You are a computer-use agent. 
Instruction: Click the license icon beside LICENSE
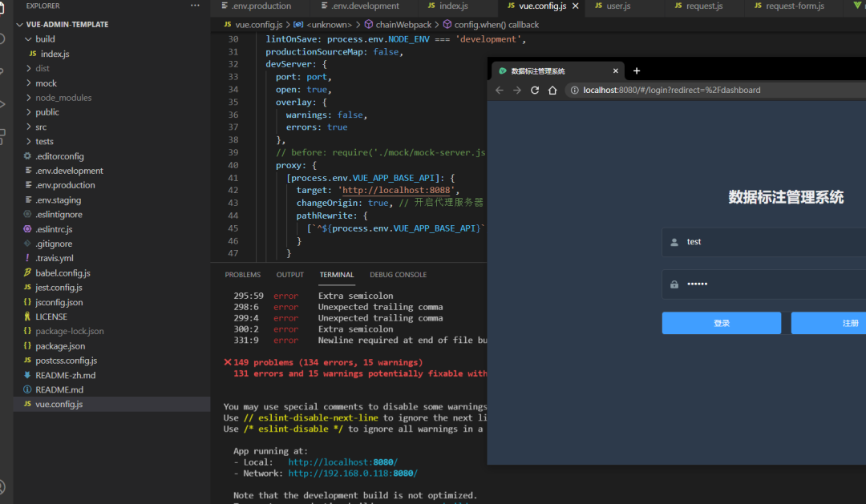[x=27, y=317]
